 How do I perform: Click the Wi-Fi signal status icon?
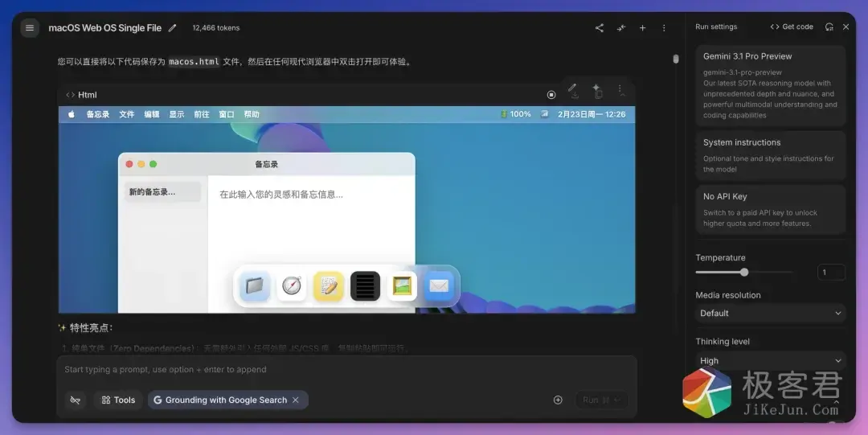[545, 114]
